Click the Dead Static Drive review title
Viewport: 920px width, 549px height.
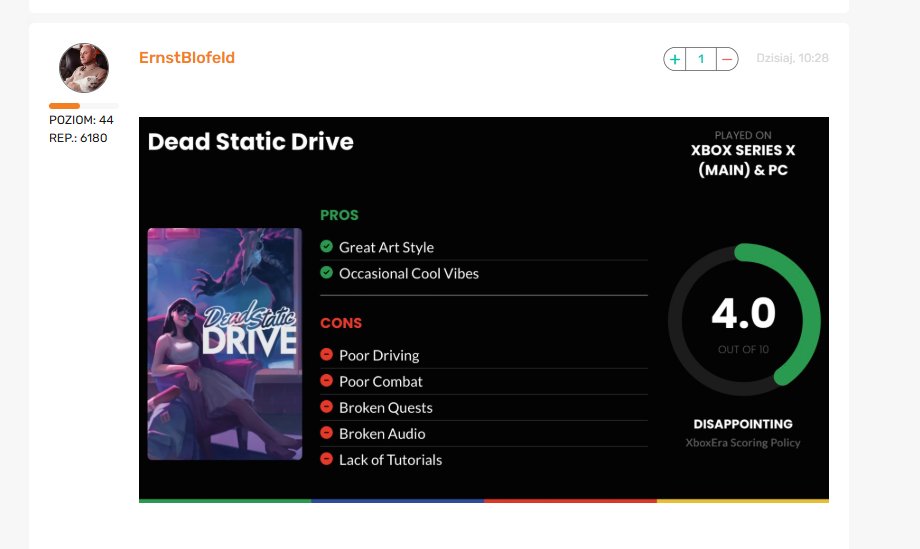(251, 142)
